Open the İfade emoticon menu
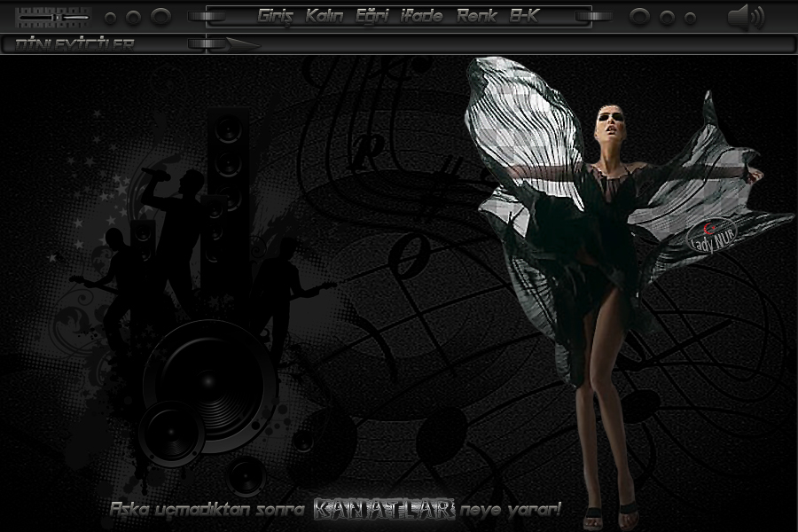 [421, 16]
